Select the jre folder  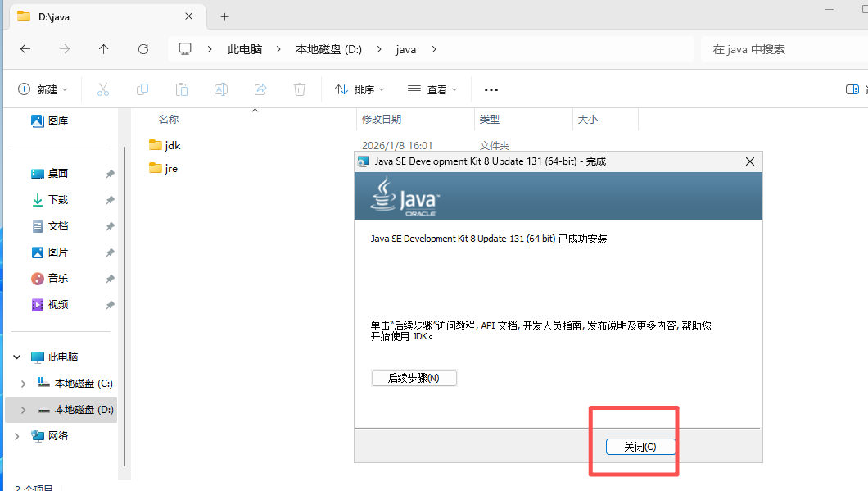pyautogui.click(x=163, y=169)
